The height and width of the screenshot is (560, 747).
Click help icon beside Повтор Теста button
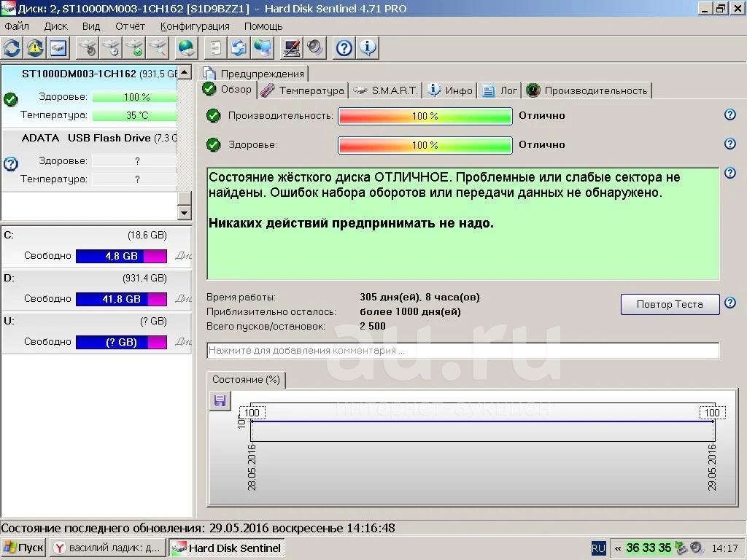pyautogui.click(x=729, y=303)
